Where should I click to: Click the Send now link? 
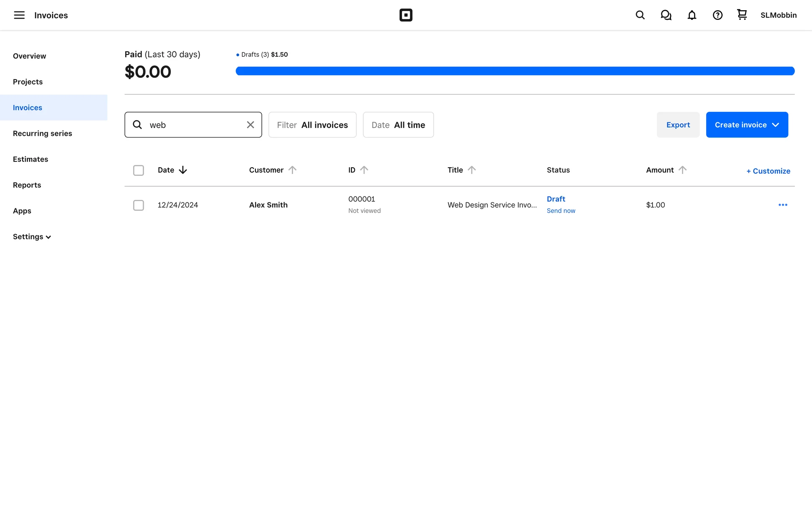point(561,211)
